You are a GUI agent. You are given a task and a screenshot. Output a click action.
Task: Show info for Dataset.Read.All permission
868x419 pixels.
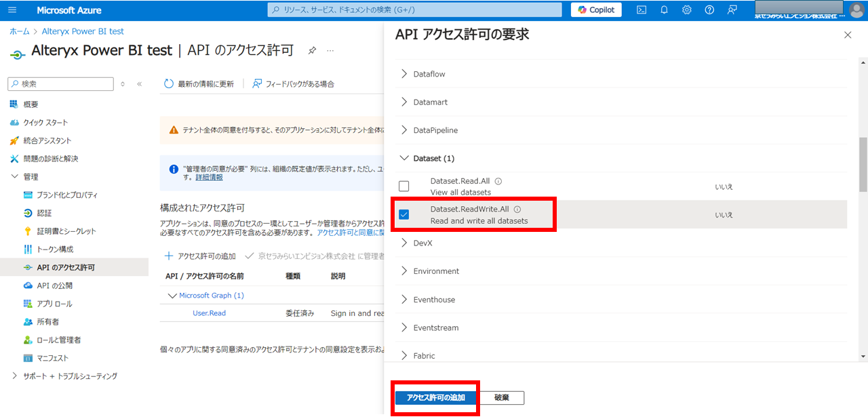(498, 182)
